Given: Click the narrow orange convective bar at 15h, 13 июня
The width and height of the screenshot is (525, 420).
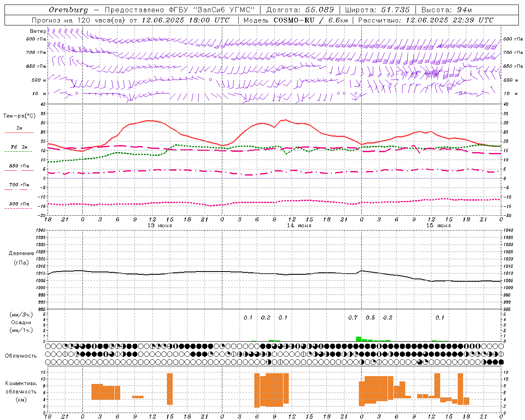Looking at the screenshot, I should pos(170,389).
